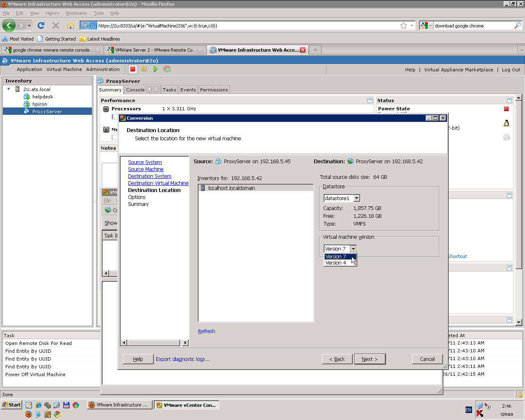Select the helpdesk virtual machine

43,97
